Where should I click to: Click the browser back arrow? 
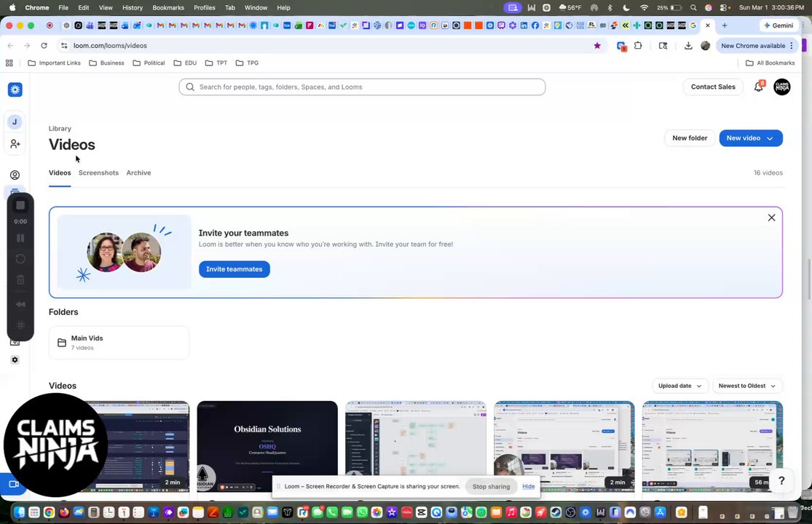pyautogui.click(x=10, y=46)
